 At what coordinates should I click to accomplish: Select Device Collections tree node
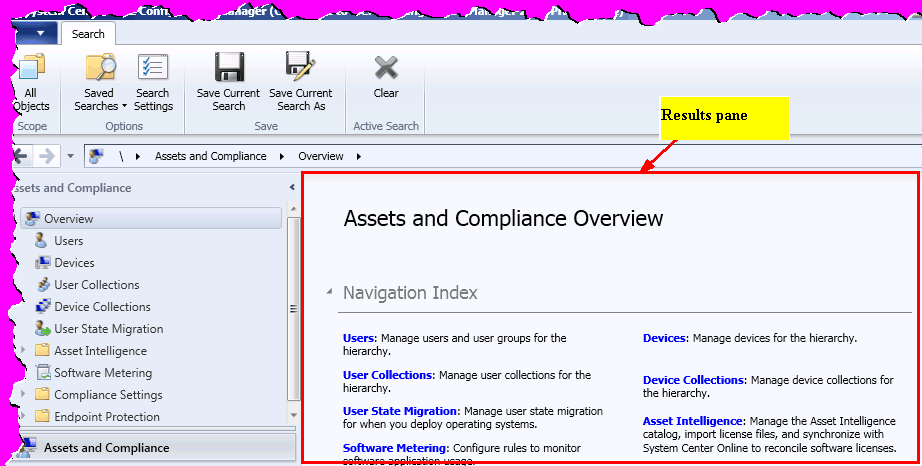tap(102, 307)
